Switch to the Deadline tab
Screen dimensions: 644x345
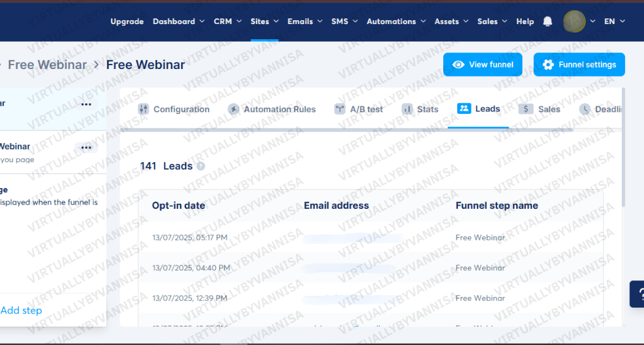(600, 109)
